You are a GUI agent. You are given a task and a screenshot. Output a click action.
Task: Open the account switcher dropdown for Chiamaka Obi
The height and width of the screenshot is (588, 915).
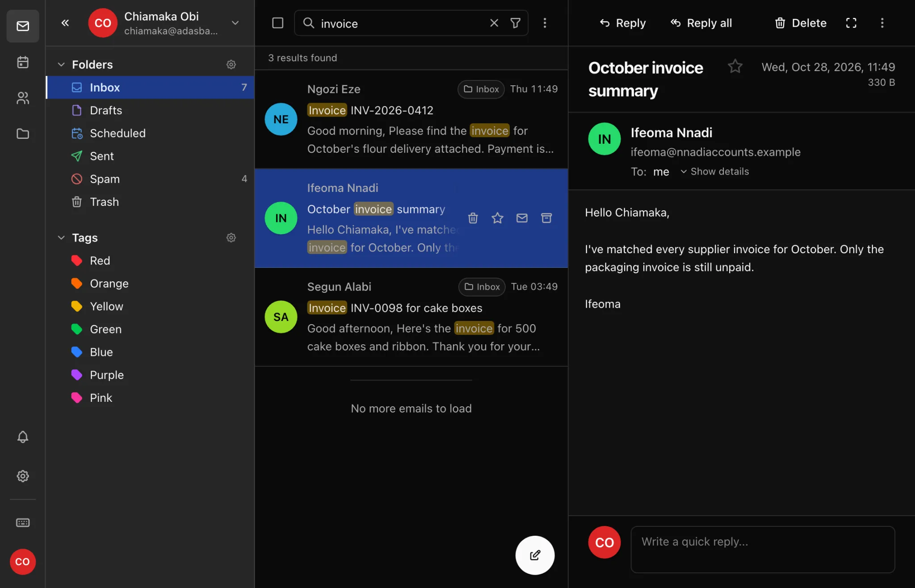coord(235,23)
